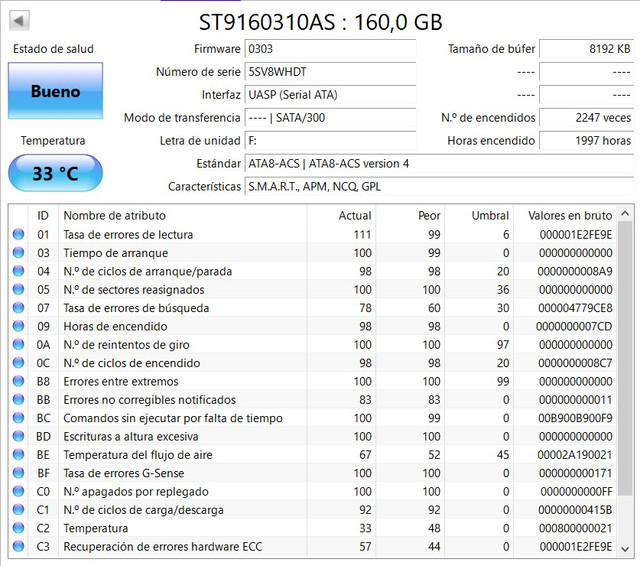Click status dot for attribute 07
The height and width of the screenshot is (566, 640).
(18, 308)
